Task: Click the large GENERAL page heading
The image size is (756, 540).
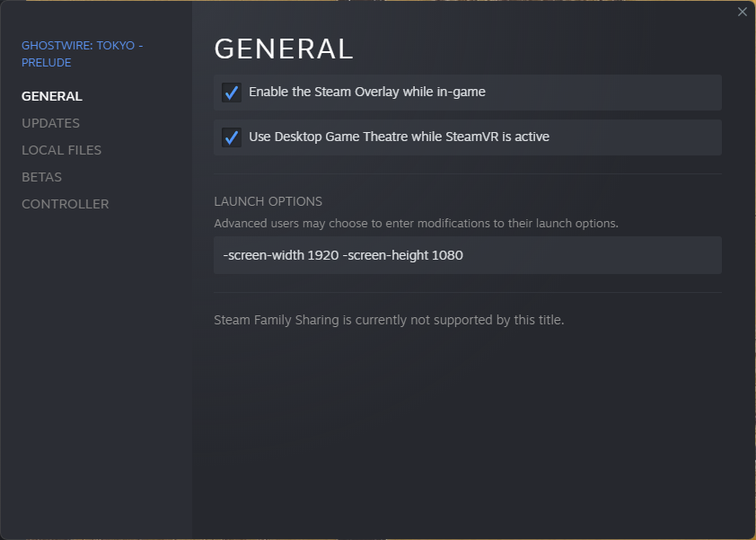Action: pyautogui.click(x=284, y=49)
